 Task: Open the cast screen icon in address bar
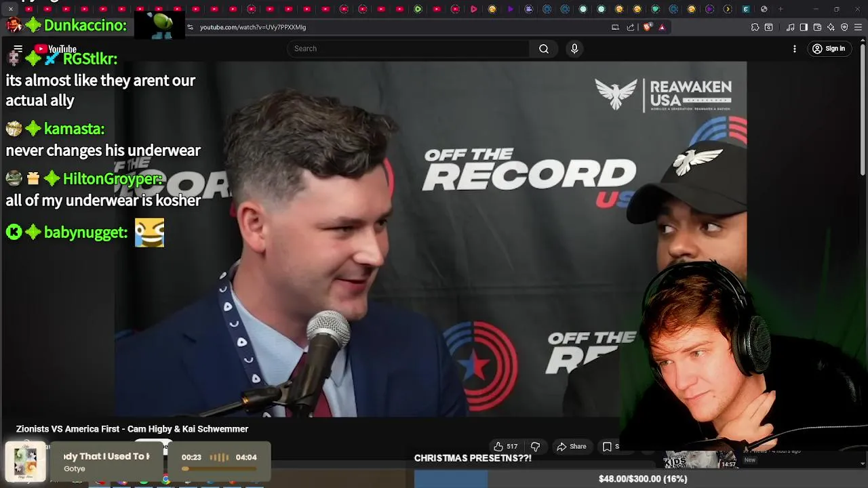point(615,27)
